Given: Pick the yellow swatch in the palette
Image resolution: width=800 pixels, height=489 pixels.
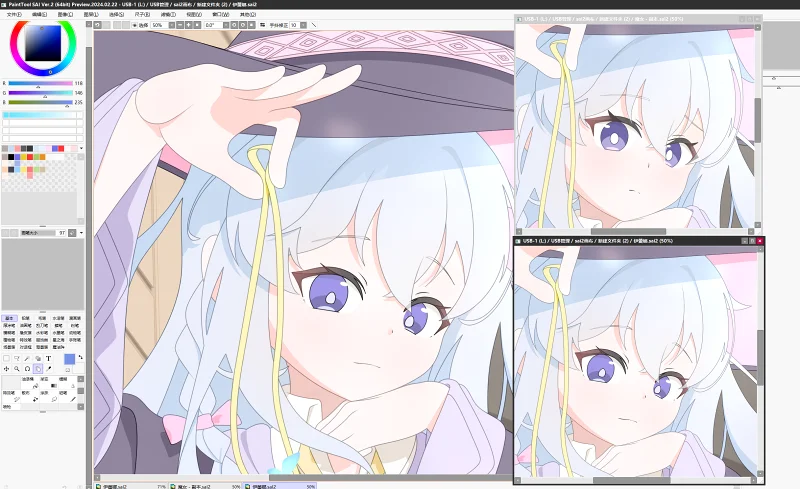Looking at the screenshot, I should 23,157.
